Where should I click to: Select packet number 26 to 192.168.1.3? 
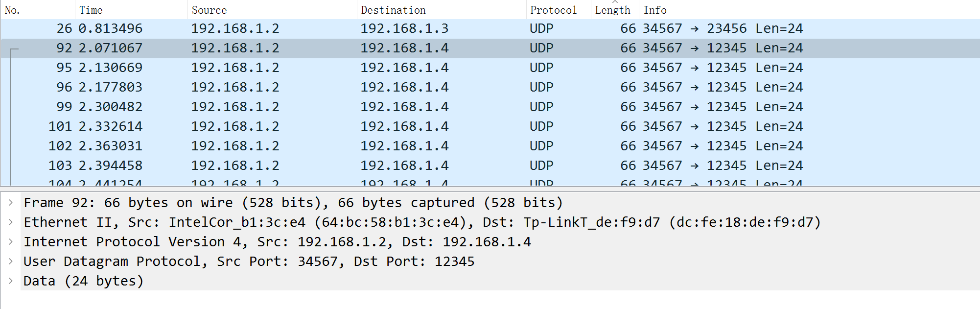pos(490,28)
